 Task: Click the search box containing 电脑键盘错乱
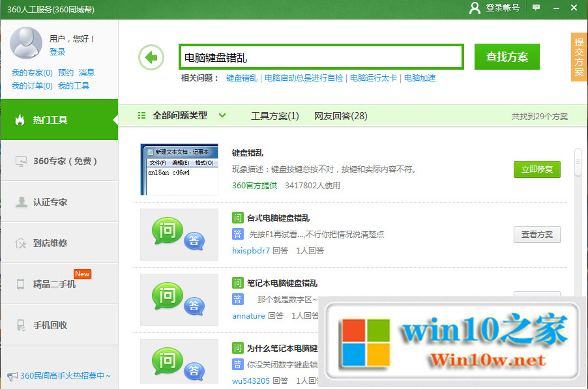coord(321,57)
